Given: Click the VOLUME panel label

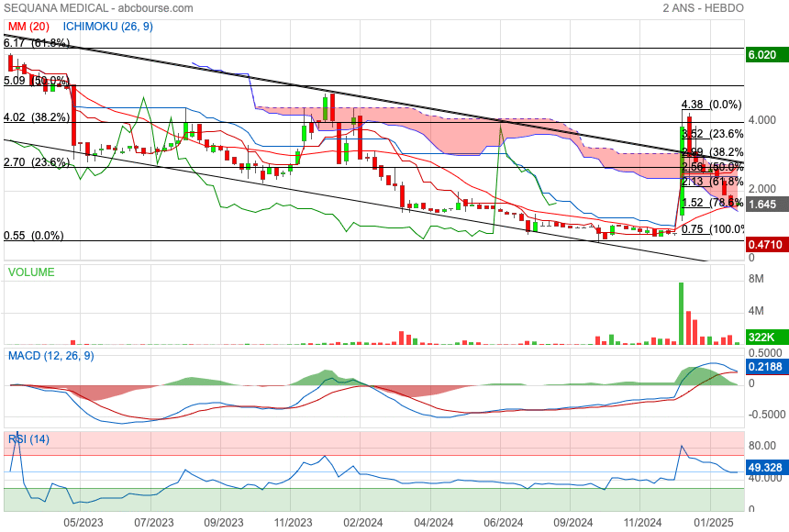Looking at the screenshot, I should pyautogui.click(x=31, y=272).
